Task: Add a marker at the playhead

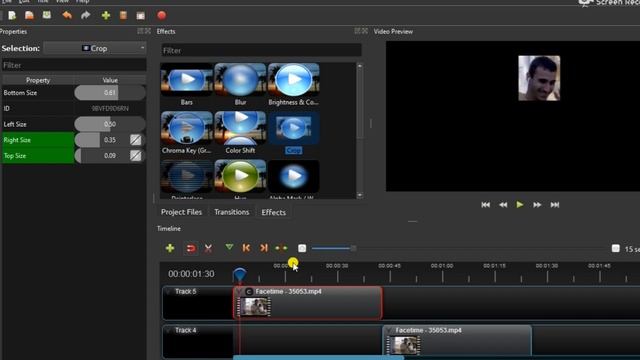Action: [229, 247]
